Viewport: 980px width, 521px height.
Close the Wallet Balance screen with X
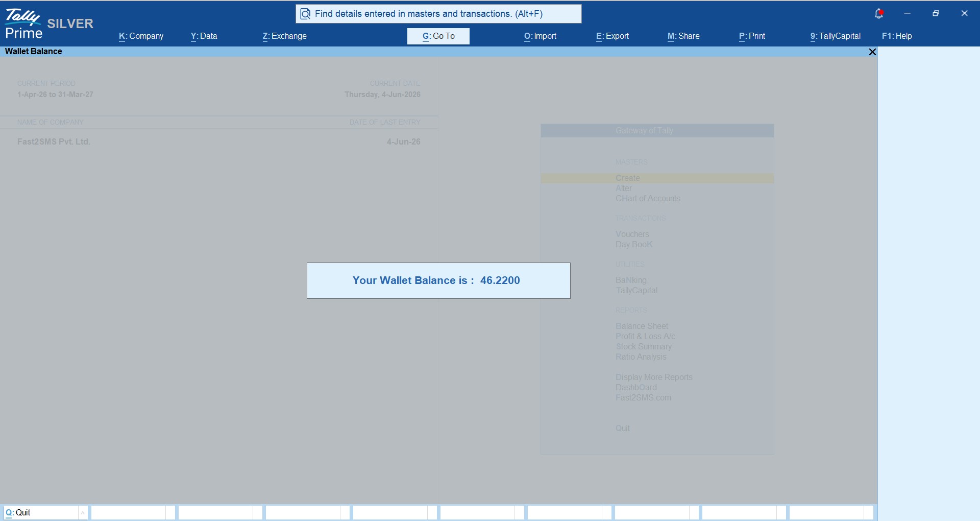coord(872,52)
